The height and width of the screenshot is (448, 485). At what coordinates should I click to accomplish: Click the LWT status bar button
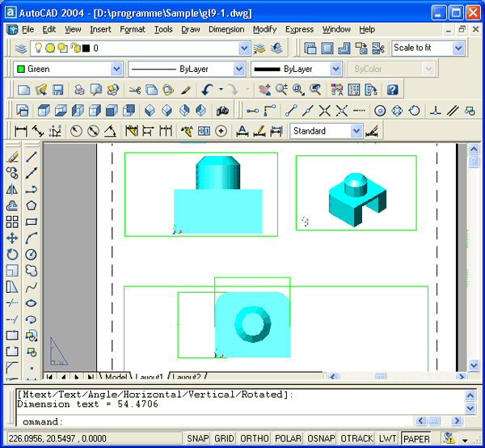(388, 438)
